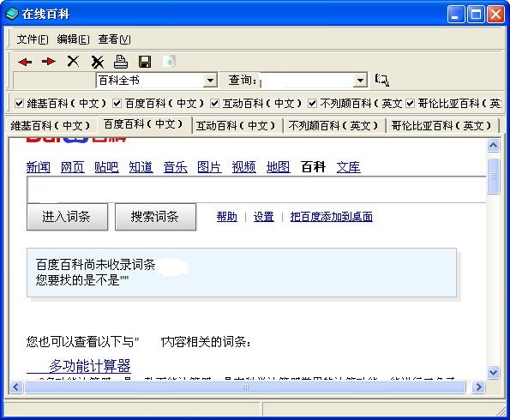This screenshot has height=420, width=510.
Task: Click the faded page icon beside save
Action: [x=169, y=61]
